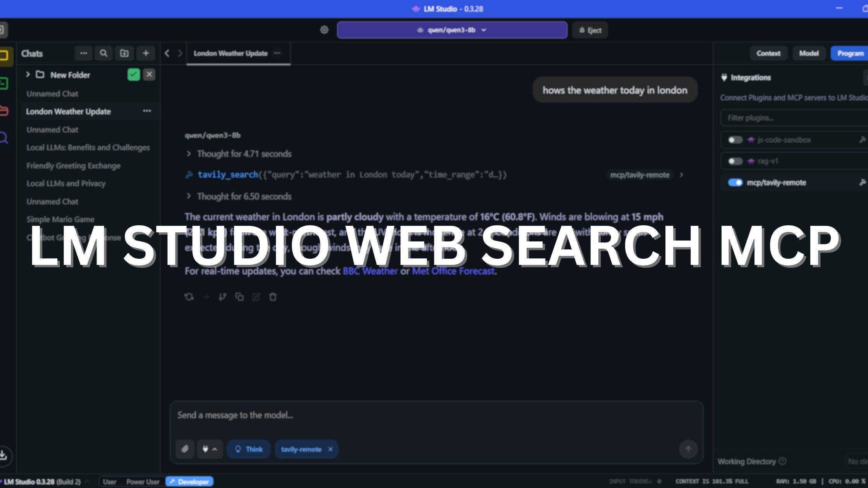Image resolution: width=868 pixels, height=488 pixels.
Task: Type in the Send a message input field
Action: [387, 415]
